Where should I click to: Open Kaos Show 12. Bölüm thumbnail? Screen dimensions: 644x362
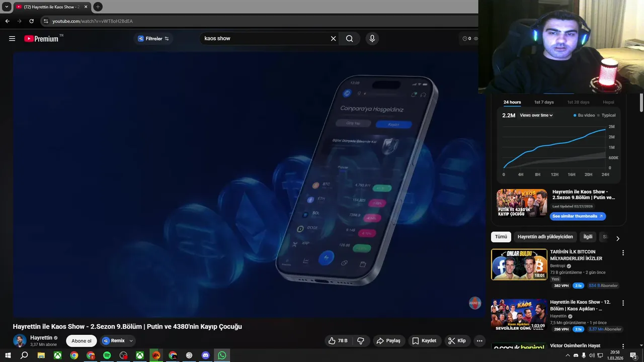[519, 315]
